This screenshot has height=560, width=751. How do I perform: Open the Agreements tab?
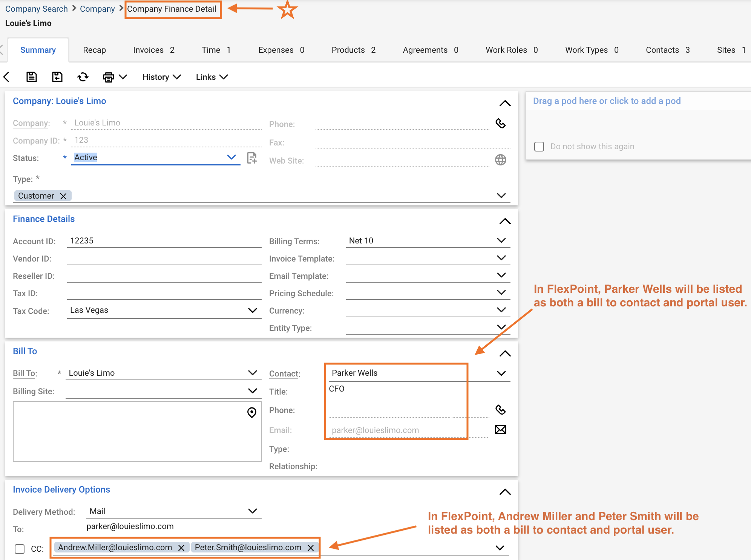(x=431, y=50)
